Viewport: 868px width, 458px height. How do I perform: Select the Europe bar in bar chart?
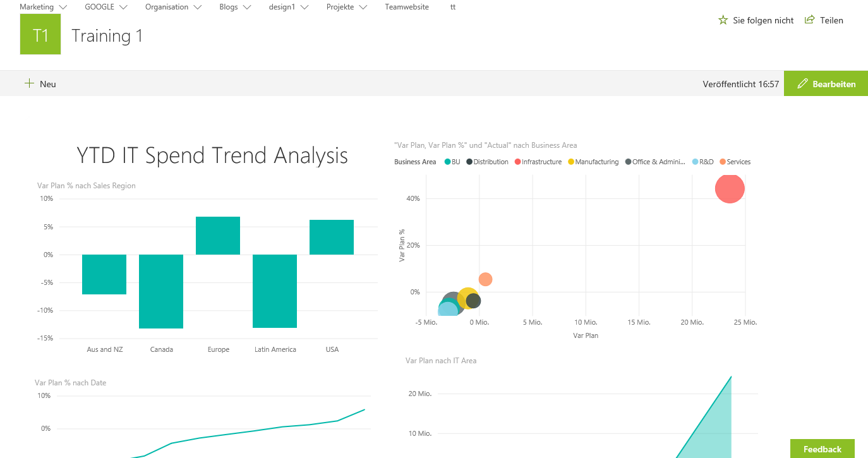click(x=218, y=236)
